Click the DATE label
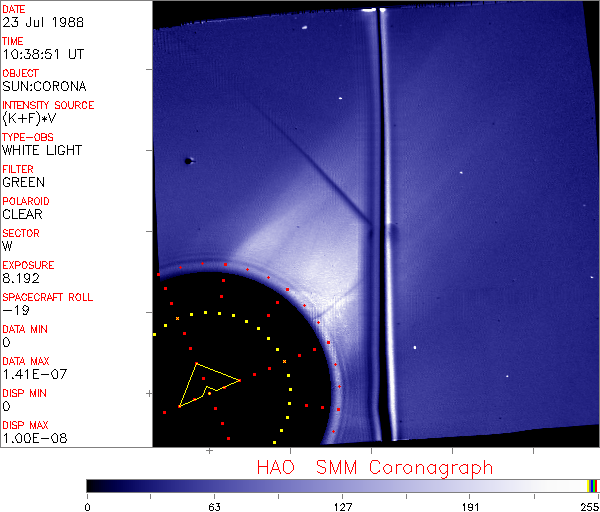600x512 pixels. point(13,9)
